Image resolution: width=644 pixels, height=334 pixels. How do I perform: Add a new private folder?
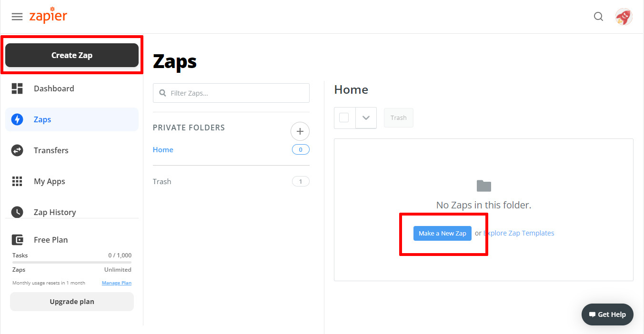click(300, 131)
